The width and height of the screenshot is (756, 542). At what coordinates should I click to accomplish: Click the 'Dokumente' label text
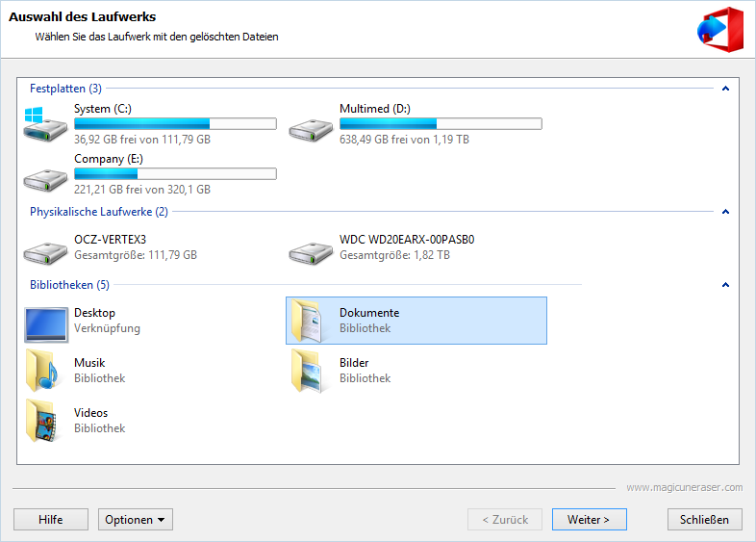(x=369, y=313)
